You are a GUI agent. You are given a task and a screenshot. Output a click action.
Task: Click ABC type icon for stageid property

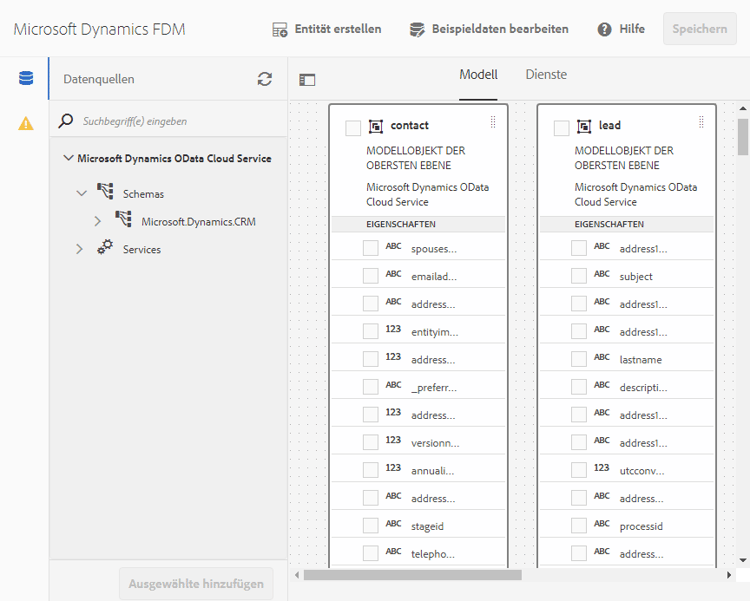coord(394,523)
